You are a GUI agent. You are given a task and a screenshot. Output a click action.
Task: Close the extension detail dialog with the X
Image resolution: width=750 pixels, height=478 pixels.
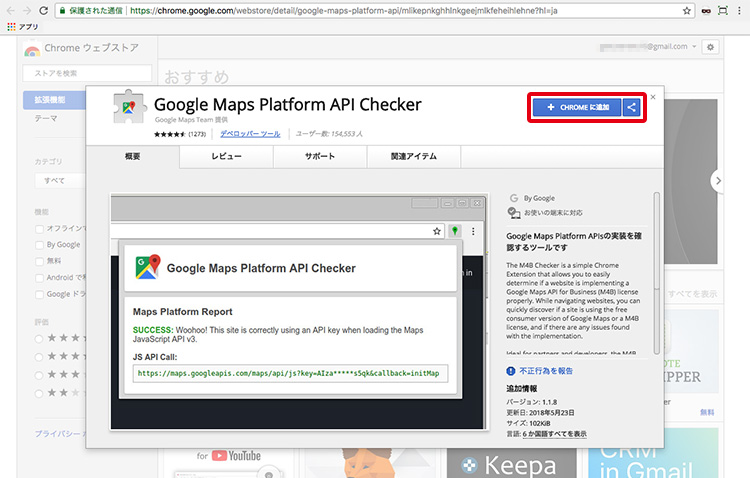653,97
